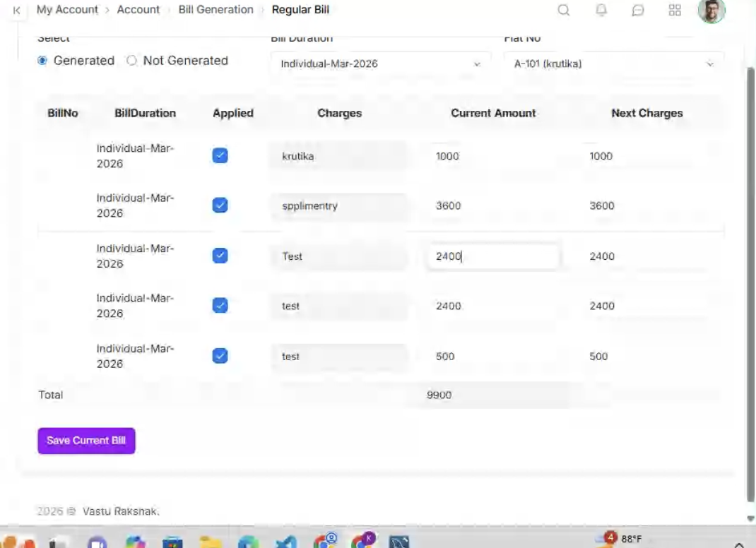Click the focused Current Amount field in the Test row
This screenshot has width=756, height=548.
coord(492,256)
